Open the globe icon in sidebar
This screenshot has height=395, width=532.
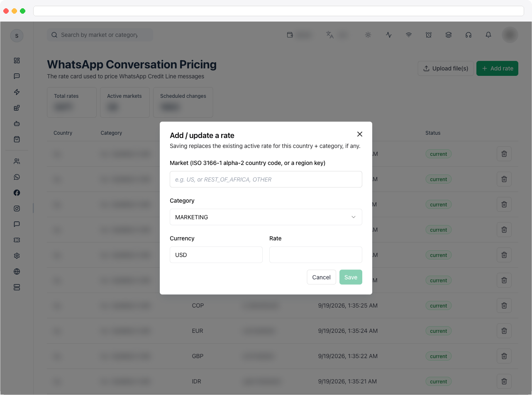point(17,271)
